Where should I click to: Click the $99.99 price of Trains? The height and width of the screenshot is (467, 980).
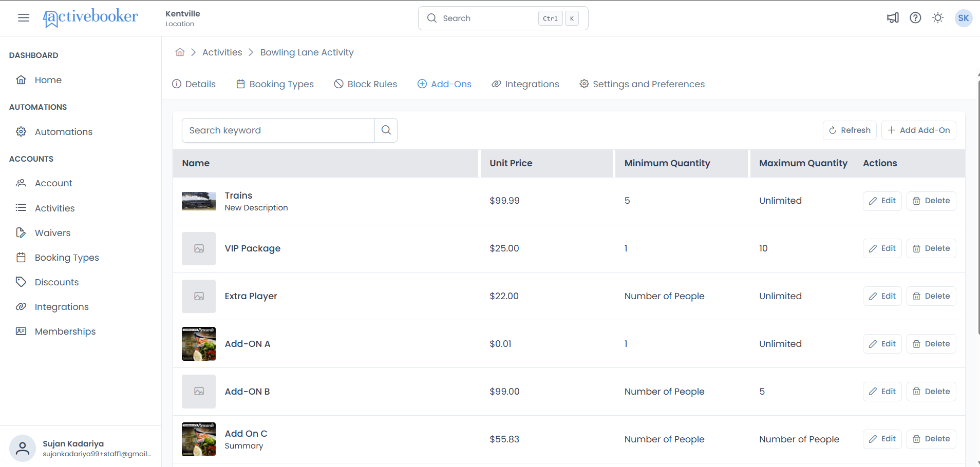[504, 201]
